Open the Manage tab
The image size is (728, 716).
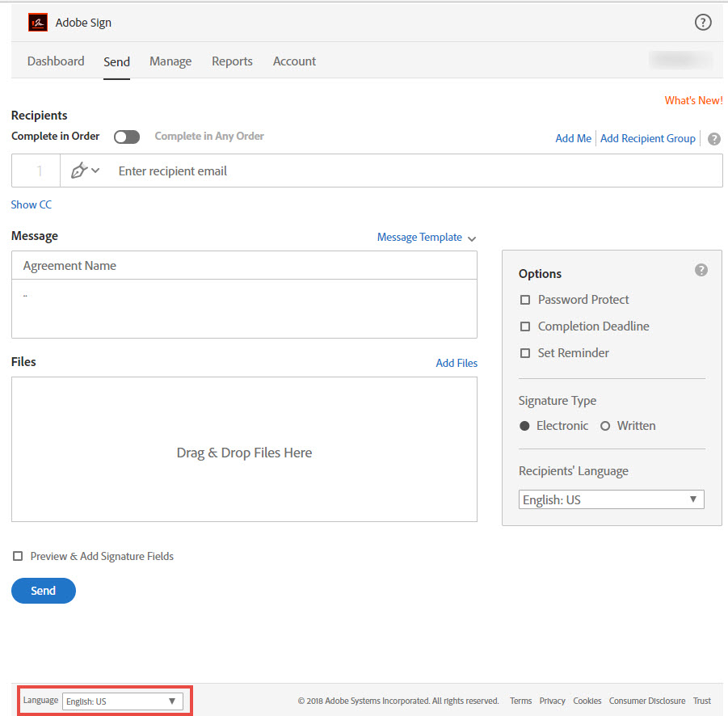tap(170, 61)
